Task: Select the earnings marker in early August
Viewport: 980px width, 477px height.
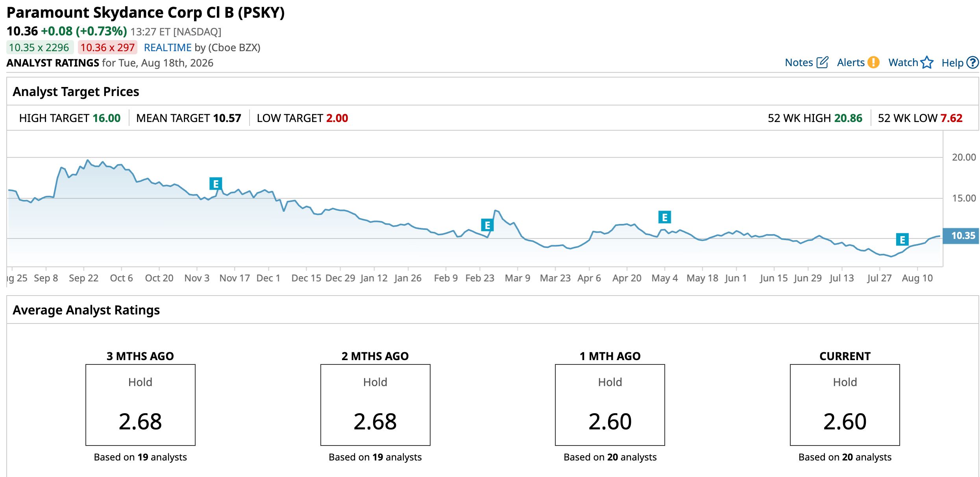Action: (902, 239)
